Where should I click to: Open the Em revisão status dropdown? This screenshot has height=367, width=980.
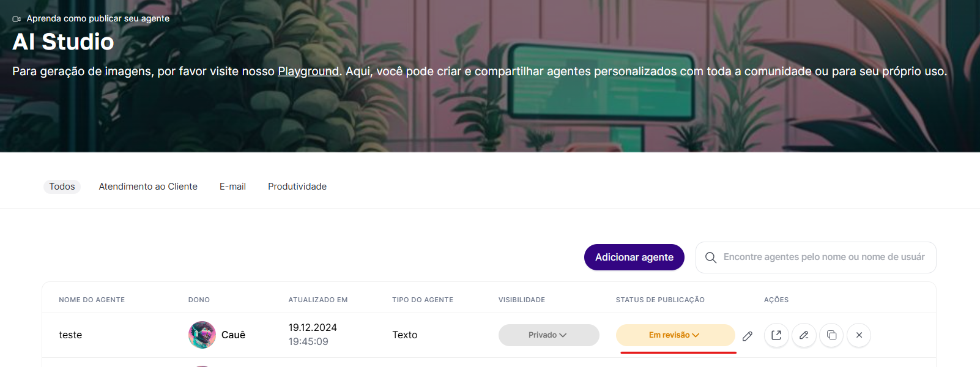675,335
